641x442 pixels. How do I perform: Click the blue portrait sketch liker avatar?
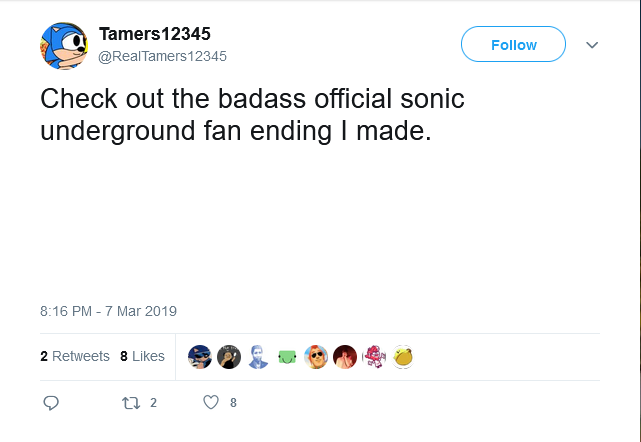tap(258, 356)
